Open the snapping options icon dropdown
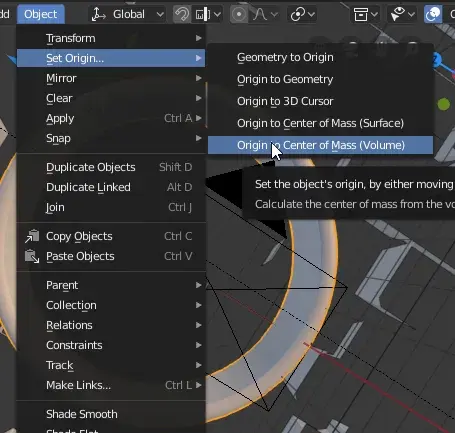The width and height of the screenshot is (455, 433). coord(208,14)
